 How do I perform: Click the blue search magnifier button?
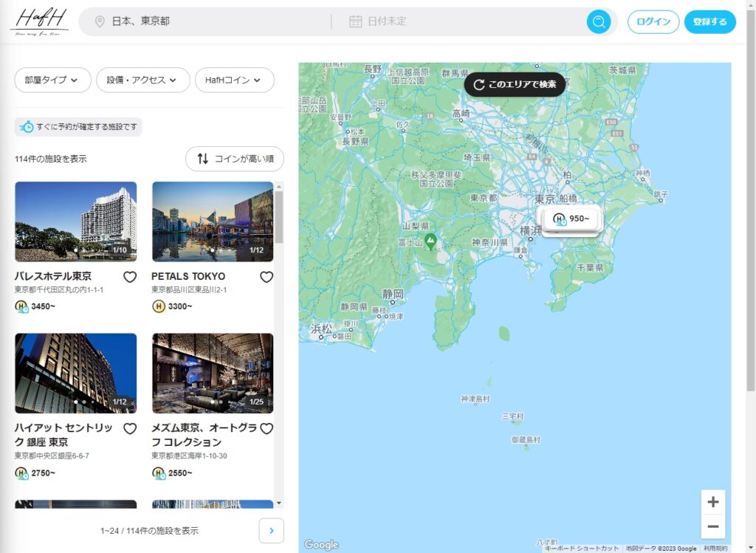[x=598, y=21]
